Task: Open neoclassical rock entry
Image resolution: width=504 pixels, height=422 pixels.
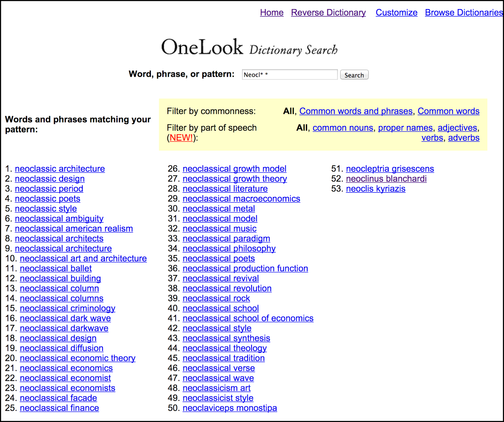Action: 216,299
